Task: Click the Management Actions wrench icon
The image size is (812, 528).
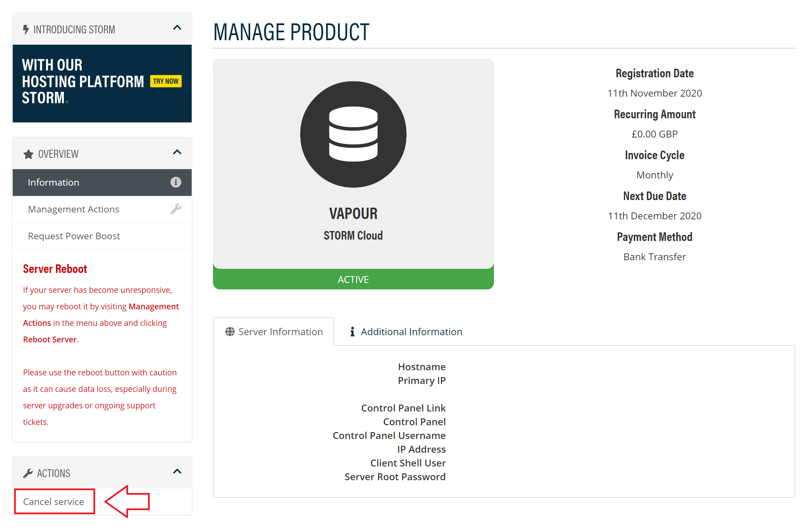Action: (x=176, y=209)
